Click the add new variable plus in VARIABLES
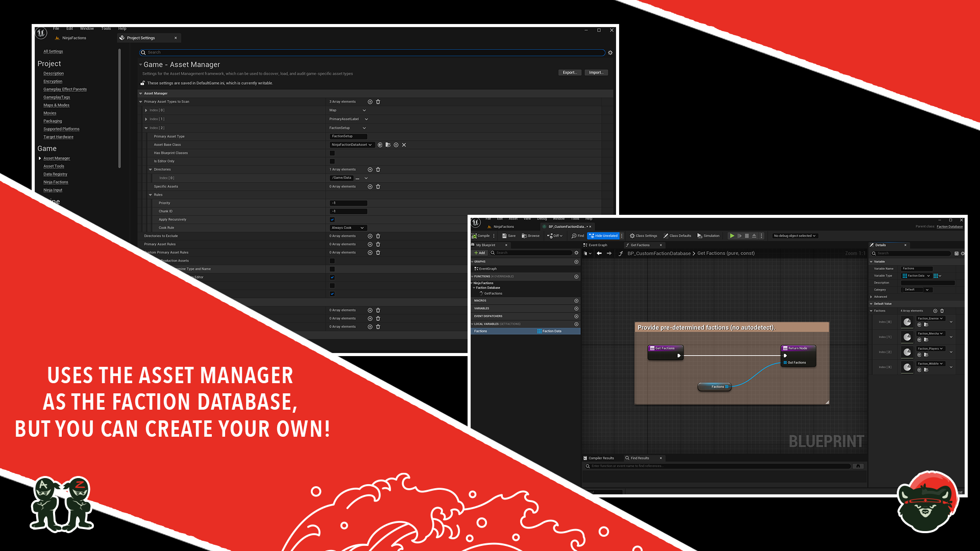The width and height of the screenshot is (980, 551). click(576, 308)
